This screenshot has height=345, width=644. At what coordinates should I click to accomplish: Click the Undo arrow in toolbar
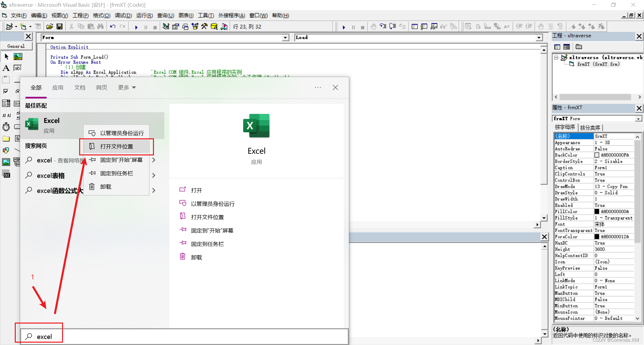point(113,26)
